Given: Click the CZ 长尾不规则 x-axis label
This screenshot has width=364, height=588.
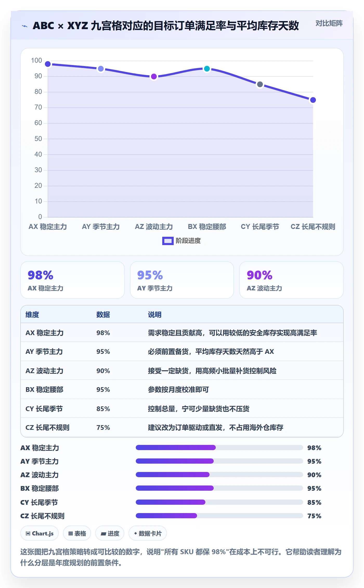Looking at the screenshot, I should [x=313, y=227].
